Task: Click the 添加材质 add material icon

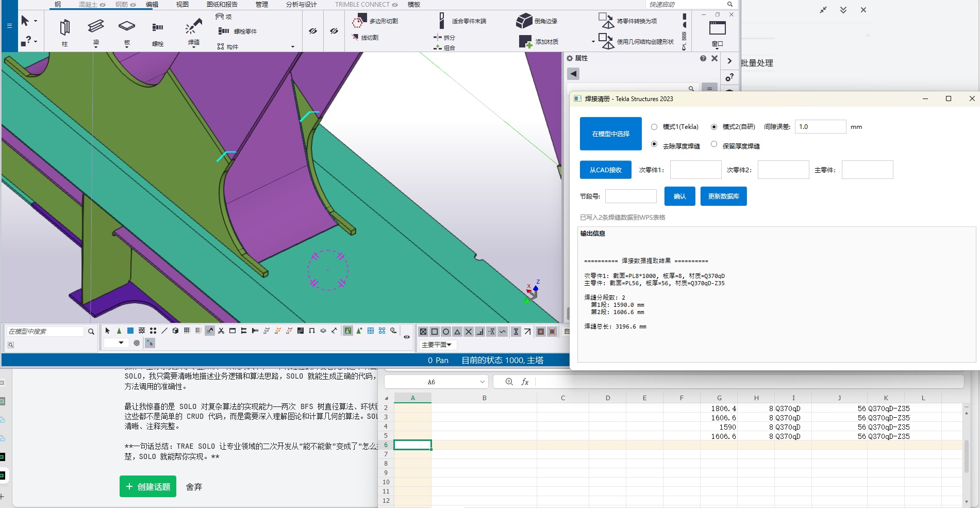Action: (x=525, y=42)
